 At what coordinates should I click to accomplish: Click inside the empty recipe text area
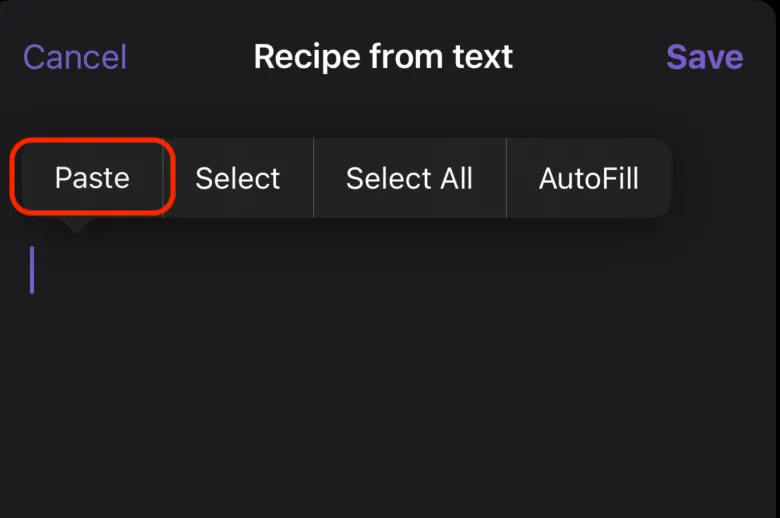(390, 380)
